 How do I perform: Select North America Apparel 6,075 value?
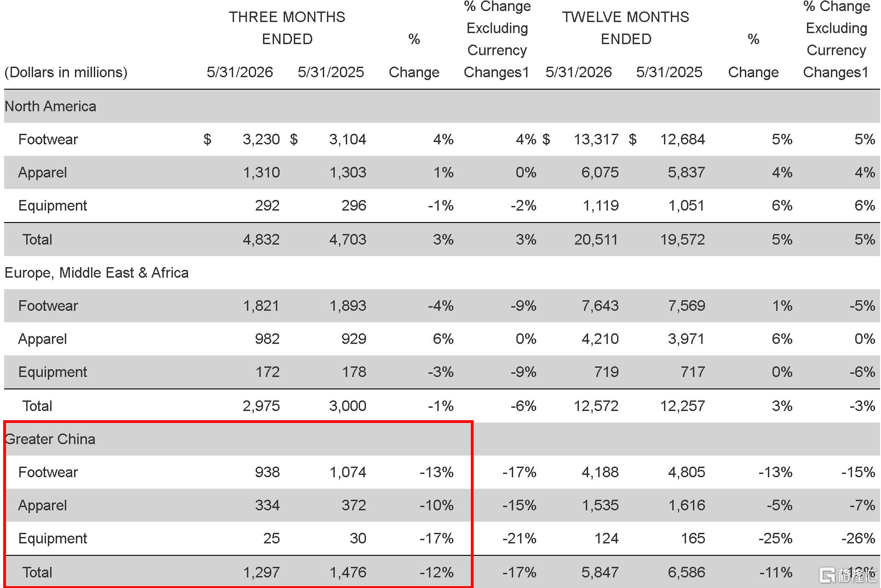600,172
